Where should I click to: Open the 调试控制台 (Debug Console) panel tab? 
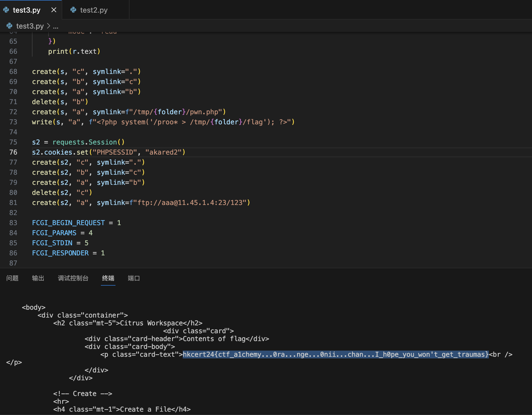click(x=73, y=278)
